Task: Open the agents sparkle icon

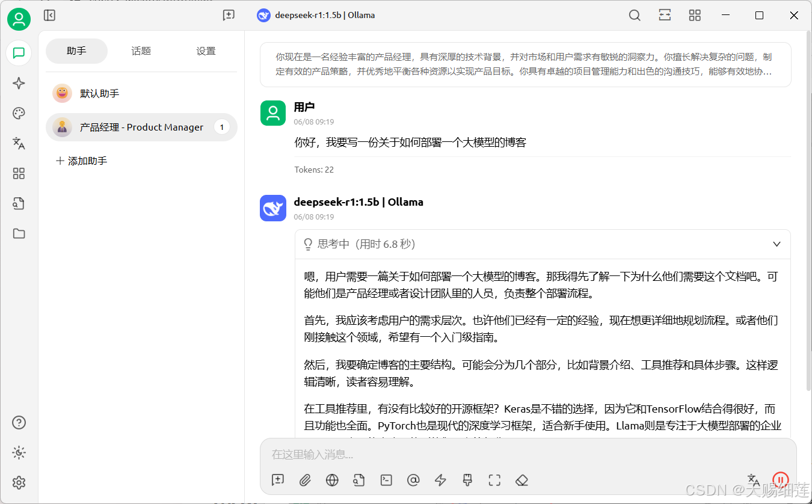Action: 19,83
